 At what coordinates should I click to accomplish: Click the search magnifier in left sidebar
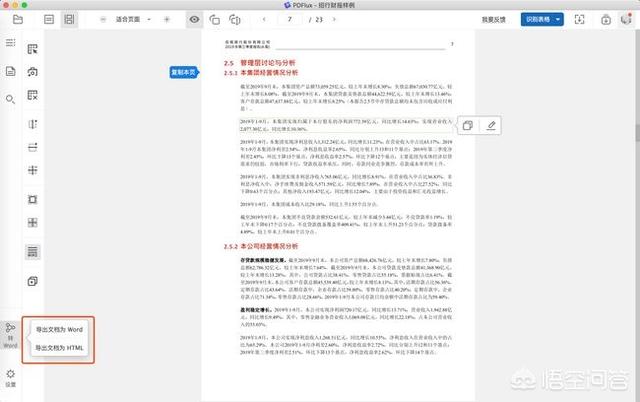click(x=10, y=99)
